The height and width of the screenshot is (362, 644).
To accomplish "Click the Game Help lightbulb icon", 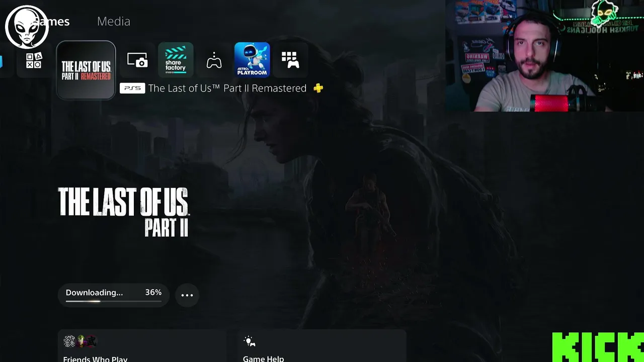I will [250, 342].
